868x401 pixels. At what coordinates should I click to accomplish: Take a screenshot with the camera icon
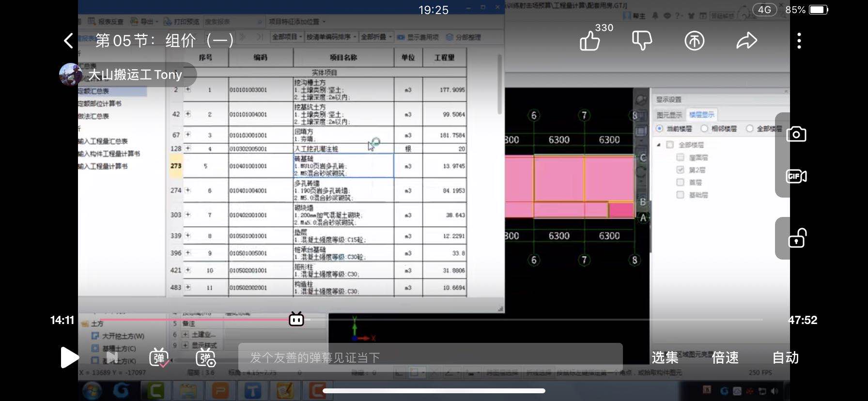pyautogui.click(x=796, y=134)
